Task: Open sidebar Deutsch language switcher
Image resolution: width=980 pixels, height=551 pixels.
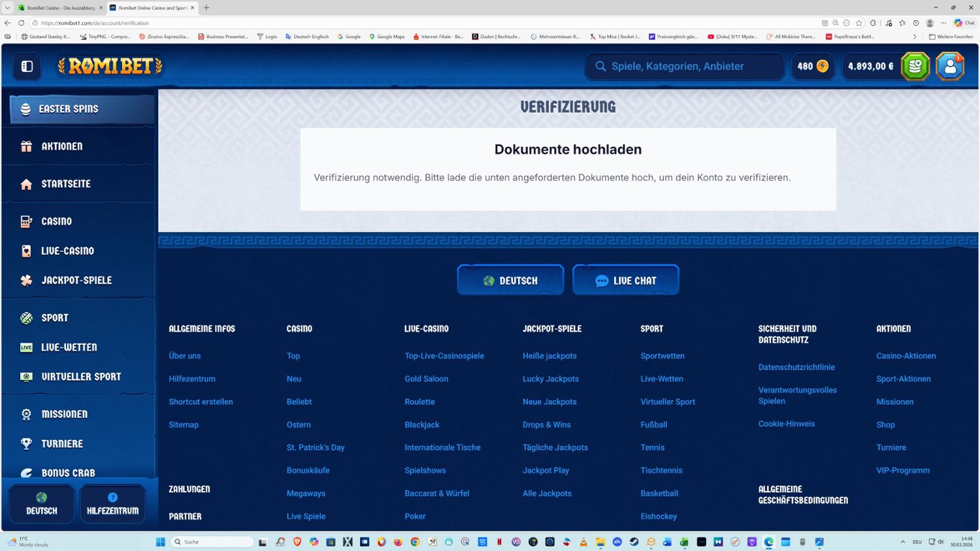Action: pos(41,504)
